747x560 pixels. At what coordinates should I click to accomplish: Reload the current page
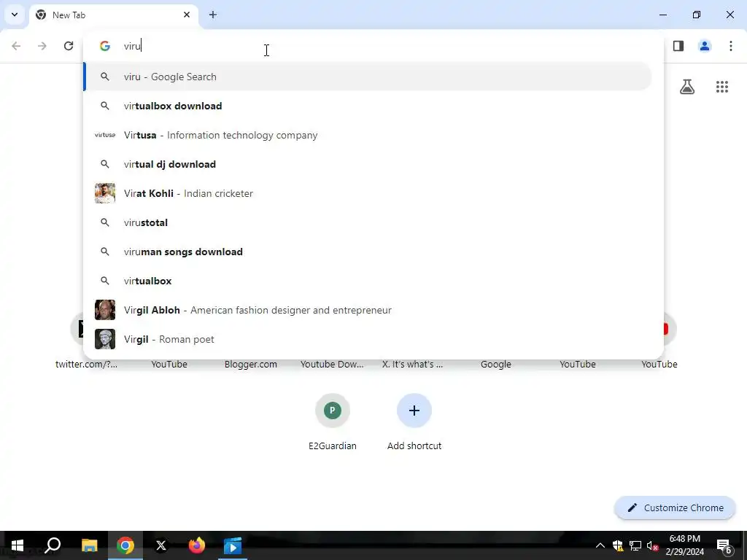click(x=69, y=46)
